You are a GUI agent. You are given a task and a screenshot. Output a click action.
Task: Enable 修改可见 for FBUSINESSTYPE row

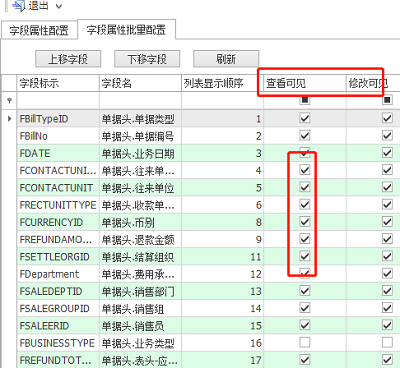coord(387,342)
